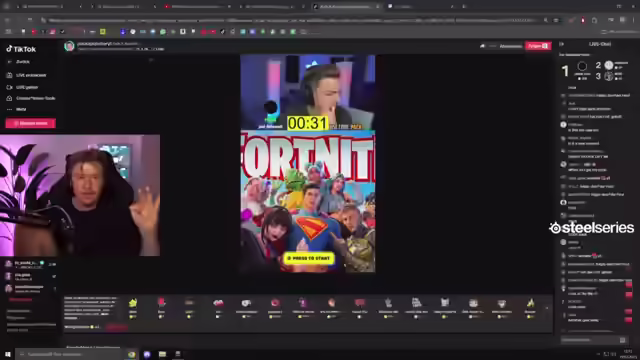Click the TikTok logo in the sidebar
This screenshot has height=360, width=640.
click(21, 49)
